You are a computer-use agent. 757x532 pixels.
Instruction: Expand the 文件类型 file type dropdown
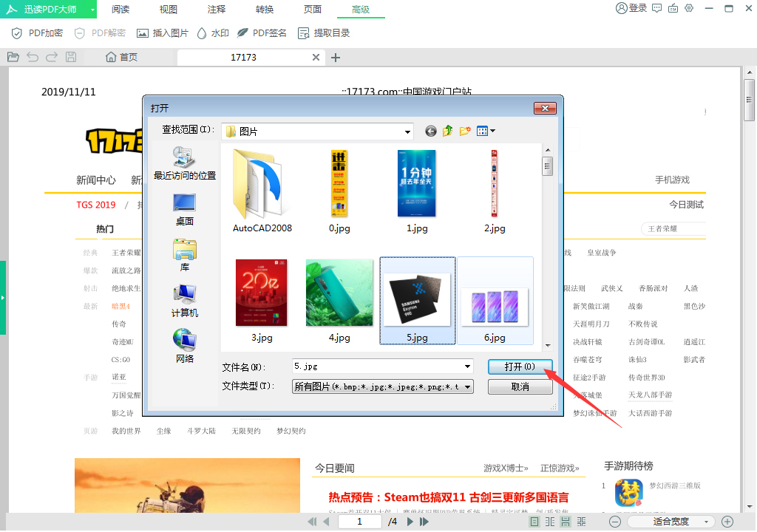pyautogui.click(x=466, y=386)
